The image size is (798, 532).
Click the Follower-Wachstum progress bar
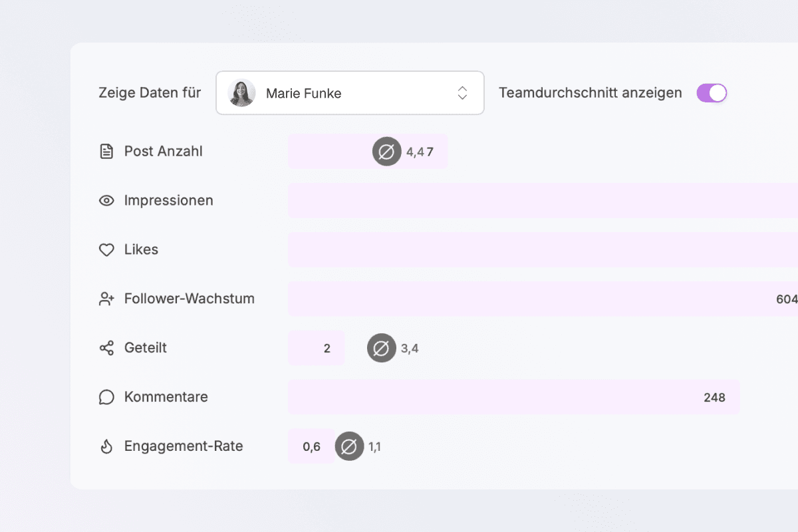coord(532,299)
